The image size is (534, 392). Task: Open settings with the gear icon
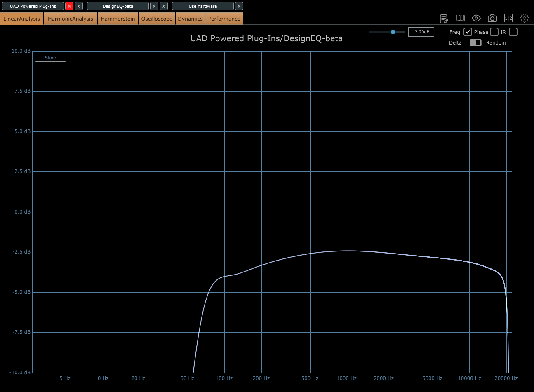(x=524, y=18)
